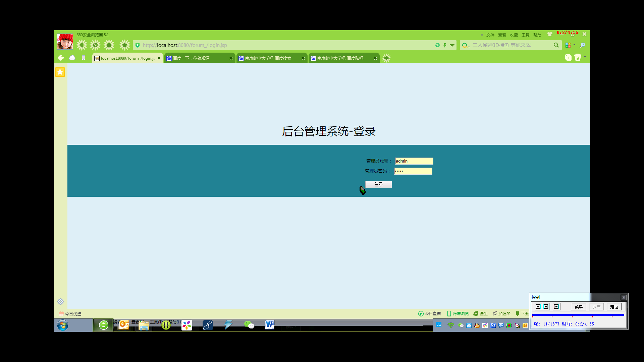The height and width of the screenshot is (362, 644).
Task: Open the 工具 menu
Action: [526, 35]
